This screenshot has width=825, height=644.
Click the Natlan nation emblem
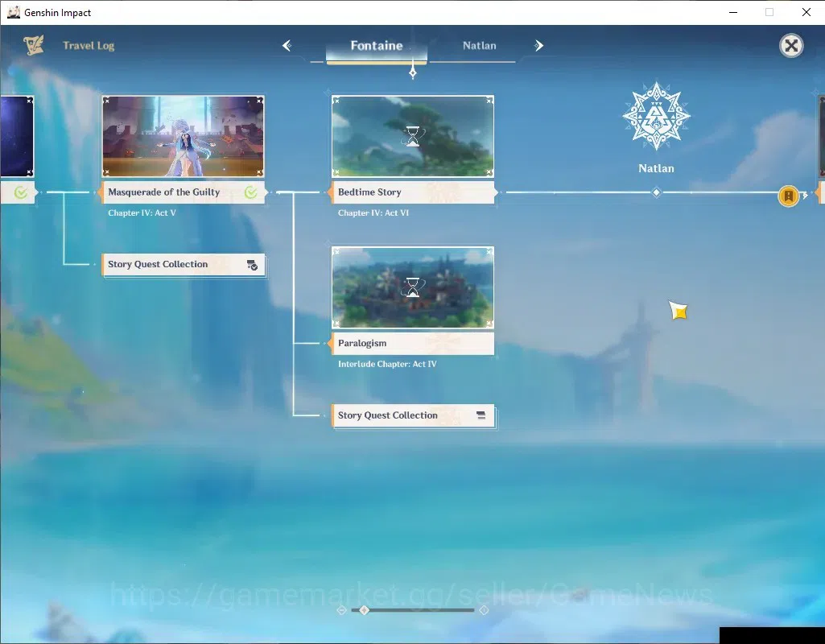point(656,116)
